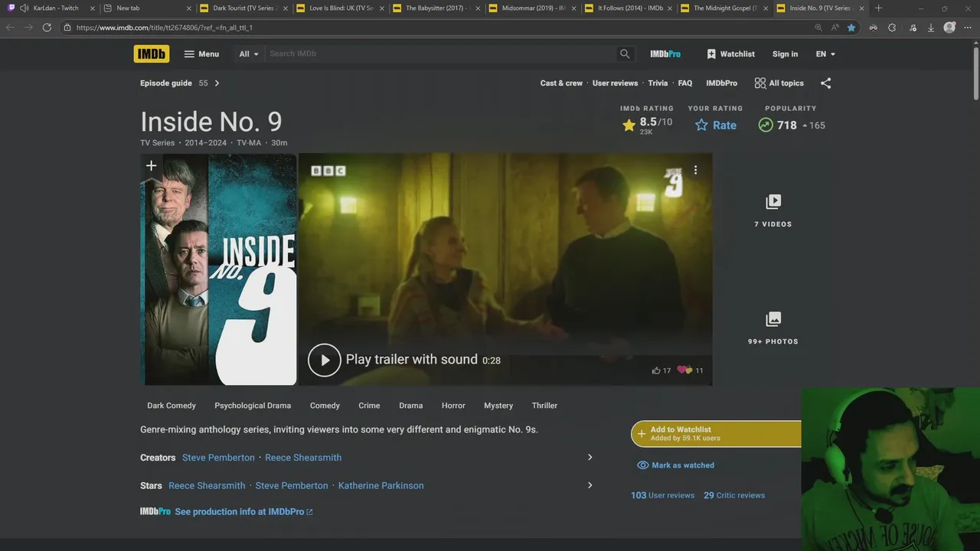Viewport: 980px width, 551px height.
Task: Rate this title with the star
Action: (x=715, y=125)
